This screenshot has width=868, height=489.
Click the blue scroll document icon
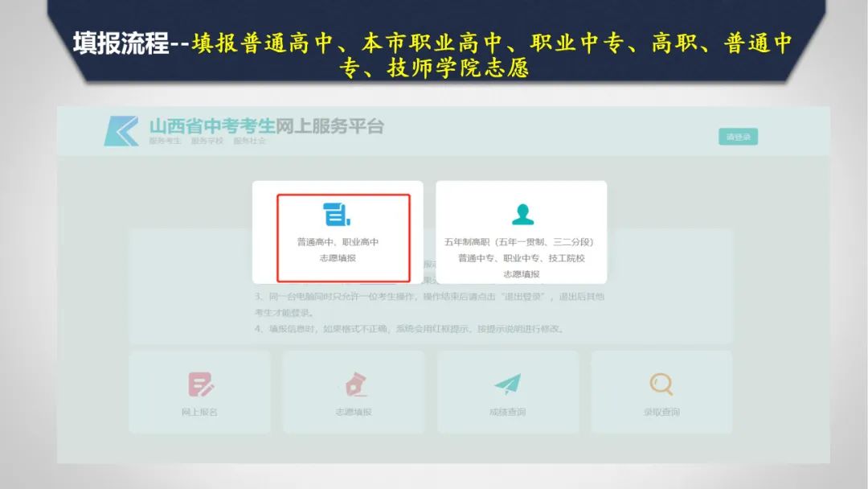coord(337,214)
